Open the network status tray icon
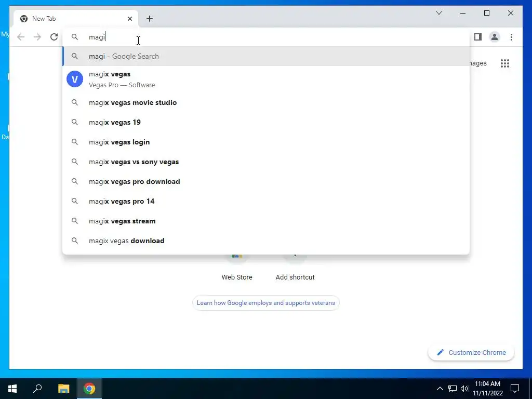 click(453, 389)
